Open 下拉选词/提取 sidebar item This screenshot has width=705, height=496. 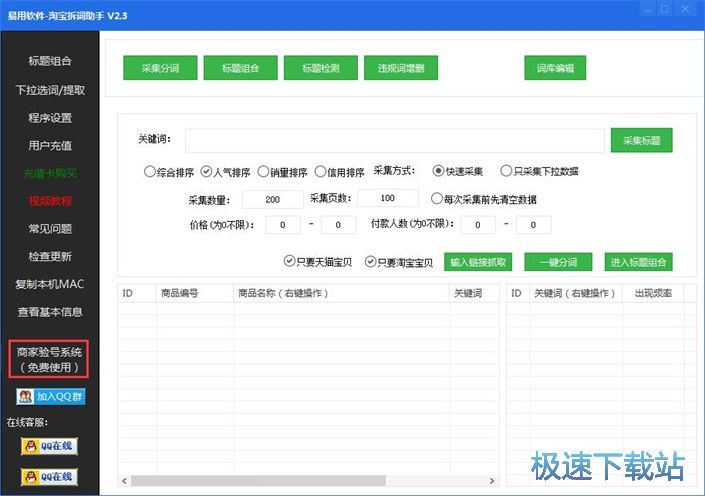[49, 90]
